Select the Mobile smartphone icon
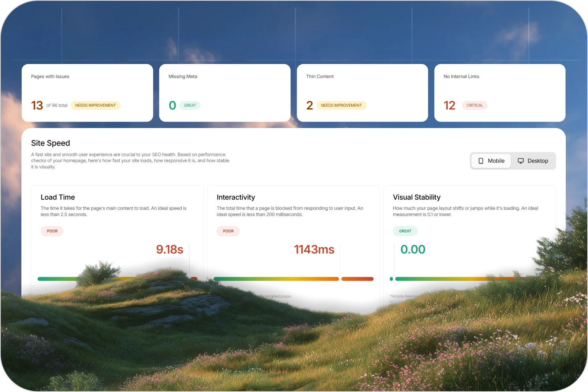Image resolution: width=588 pixels, height=392 pixels. (481, 161)
